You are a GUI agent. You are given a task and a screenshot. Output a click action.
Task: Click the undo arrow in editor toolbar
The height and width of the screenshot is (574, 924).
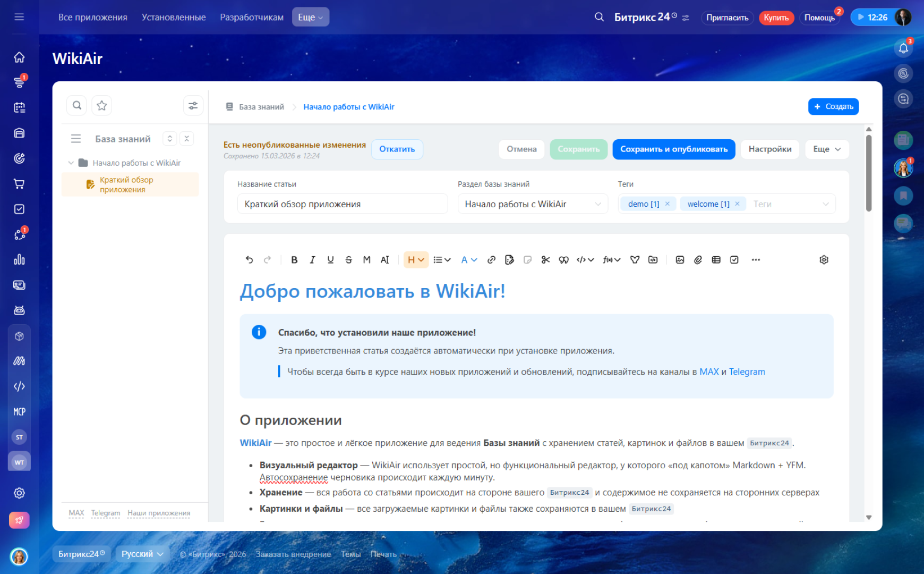pos(249,260)
